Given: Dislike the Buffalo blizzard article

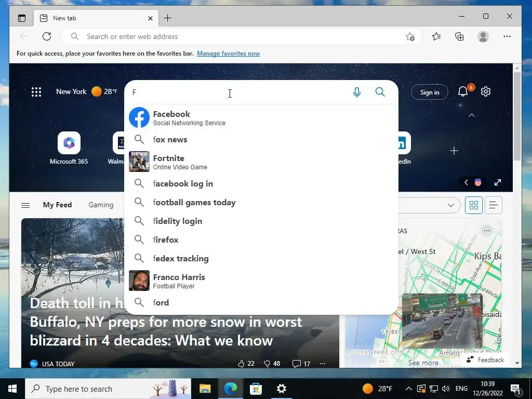Looking at the screenshot, I should pyautogui.click(x=272, y=364).
